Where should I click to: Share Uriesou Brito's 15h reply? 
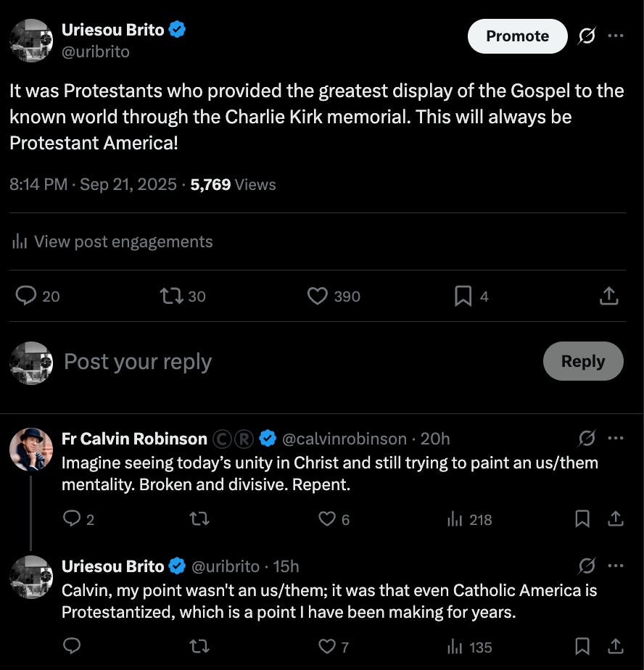click(616, 646)
